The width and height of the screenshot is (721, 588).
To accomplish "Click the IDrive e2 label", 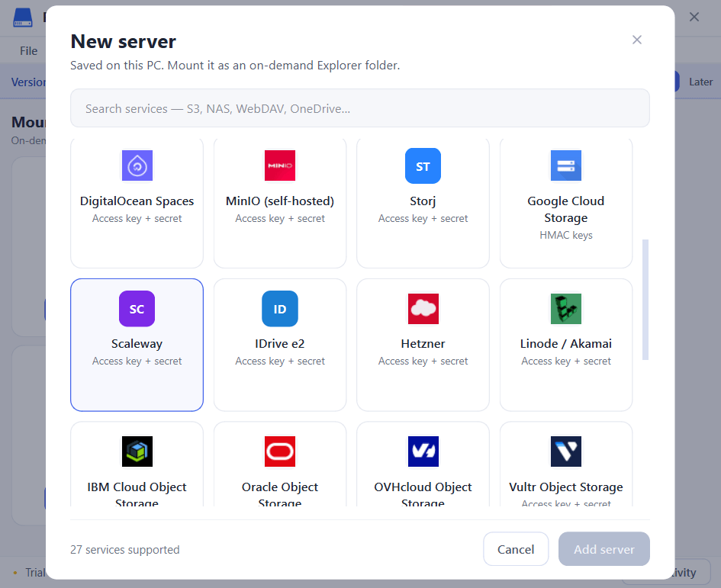I will click(280, 343).
